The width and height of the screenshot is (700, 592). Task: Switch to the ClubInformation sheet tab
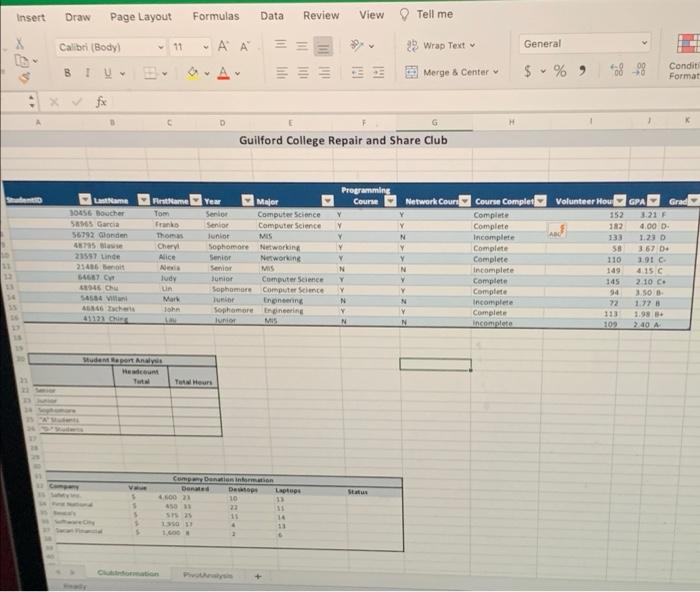(x=128, y=573)
